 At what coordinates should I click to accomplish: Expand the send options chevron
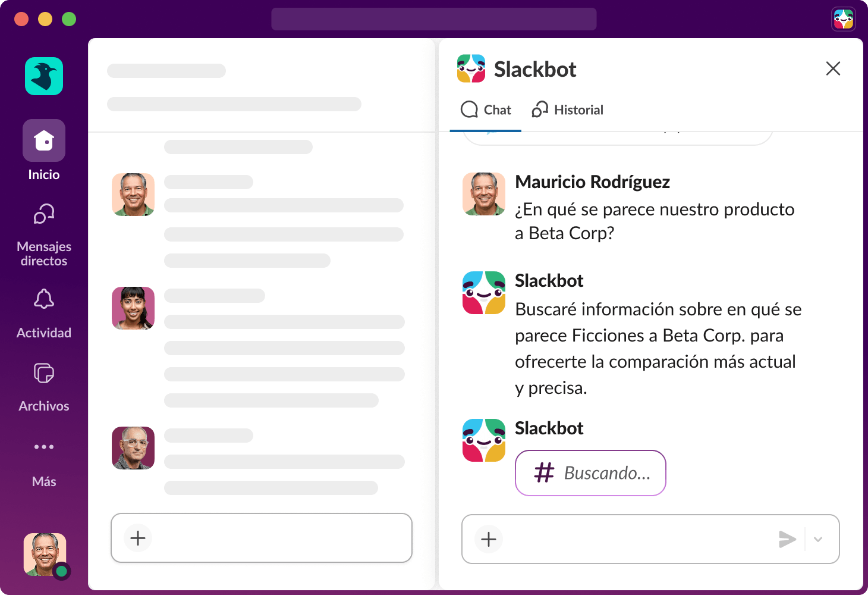click(x=819, y=539)
